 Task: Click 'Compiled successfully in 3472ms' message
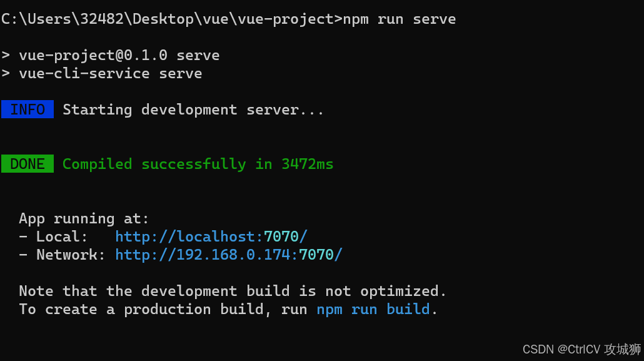click(x=198, y=165)
